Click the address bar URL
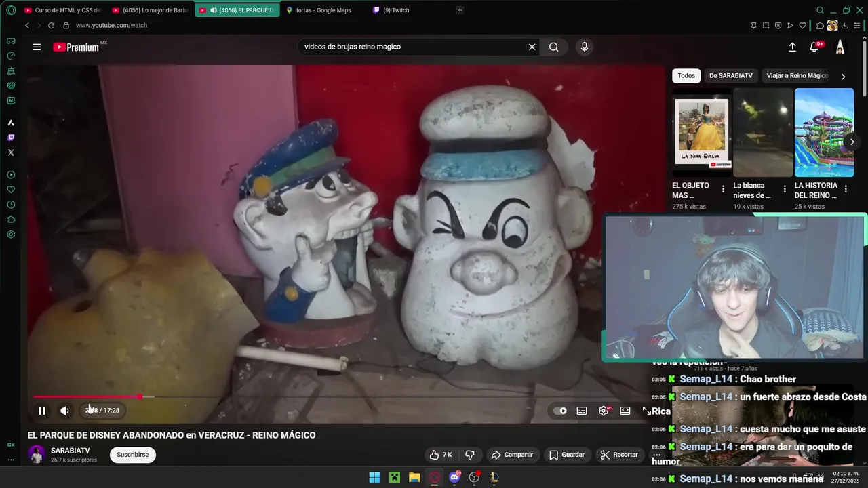This screenshot has width=868, height=488. [x=111, y=25]
